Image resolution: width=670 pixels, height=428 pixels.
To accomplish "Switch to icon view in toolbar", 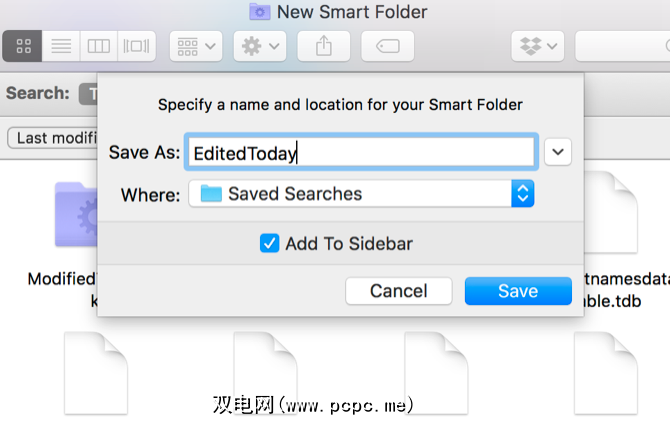I will point(23,46).
